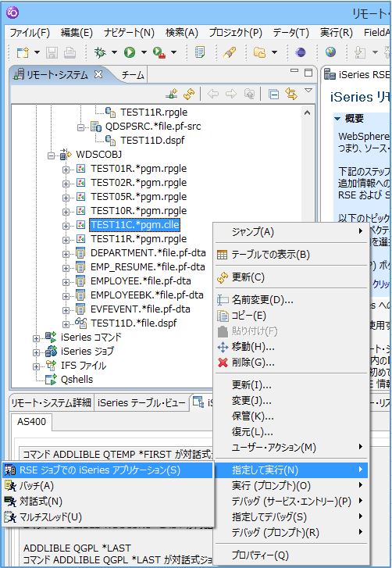The image size is (392, 568).
Task: Expand the iSeries コマンド node
Action: pyautogui.click(x=36, y=338)
